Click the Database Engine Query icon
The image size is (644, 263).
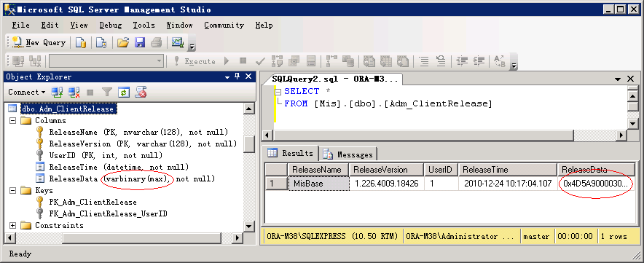pos(81,42)
